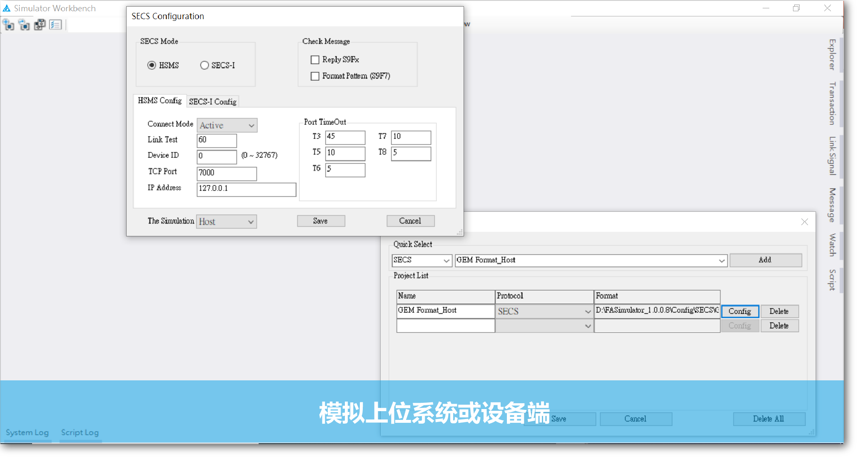Open the Script Log tab
868x459 pixels.
(80, 432)
